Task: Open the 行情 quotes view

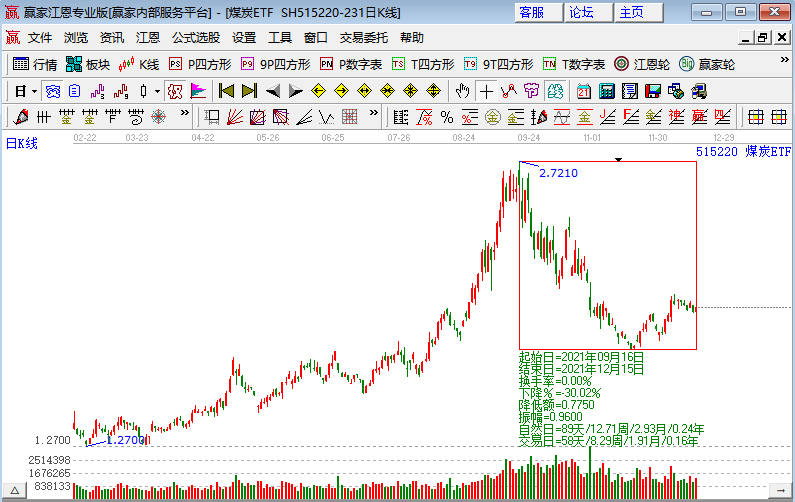Action: tap(34, 64)
